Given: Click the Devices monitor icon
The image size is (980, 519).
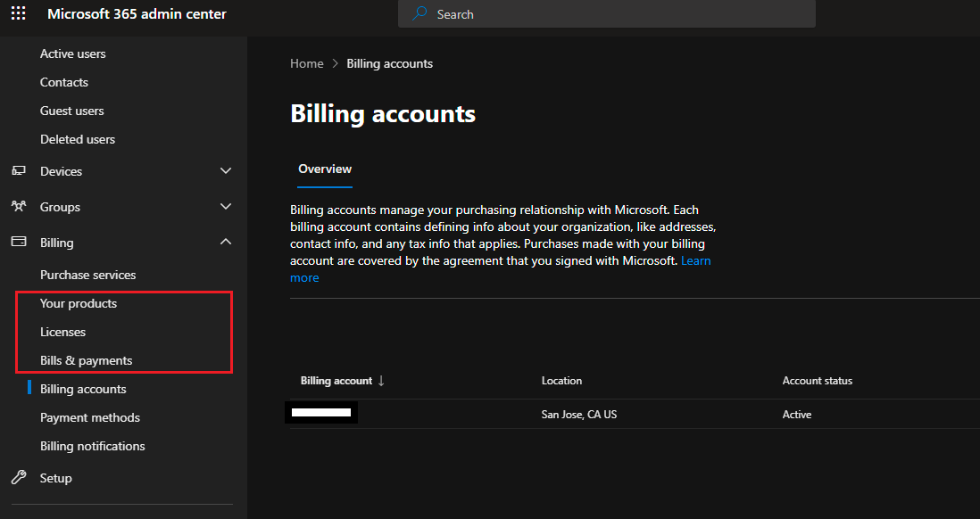Looking at the screenshot, I should point(19,170).
